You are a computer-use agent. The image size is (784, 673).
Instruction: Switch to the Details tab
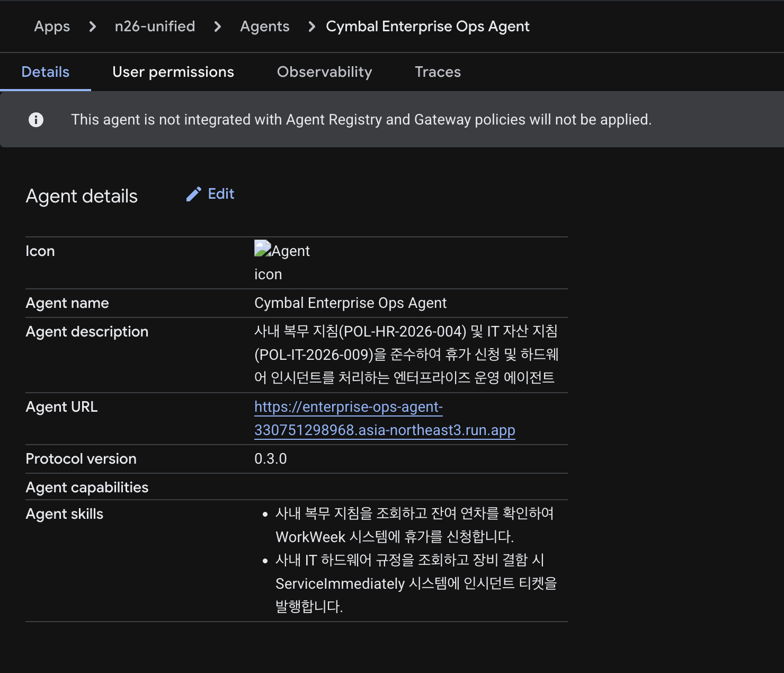[x=46, y=72]
